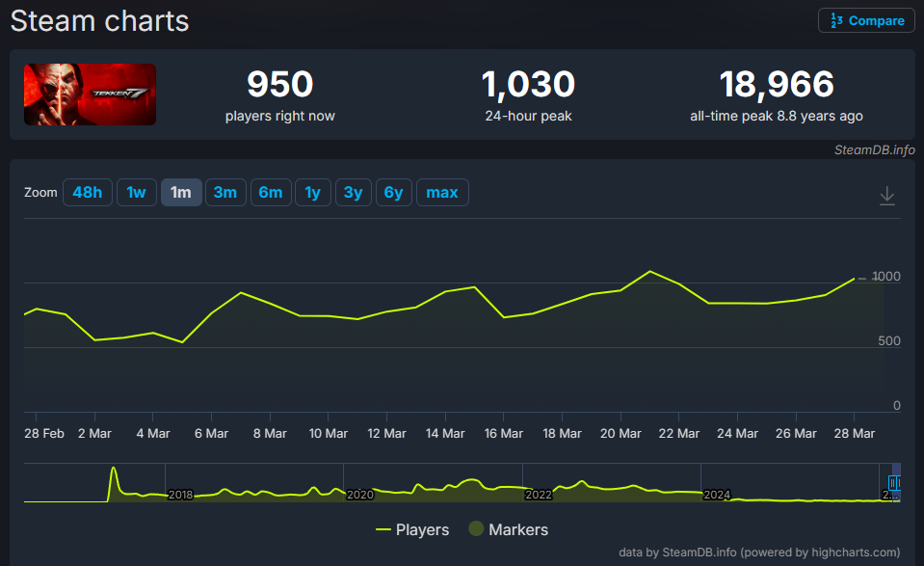924x566 pixels.
Task: Choose the 6y zoom option
Action: [394, 192]
